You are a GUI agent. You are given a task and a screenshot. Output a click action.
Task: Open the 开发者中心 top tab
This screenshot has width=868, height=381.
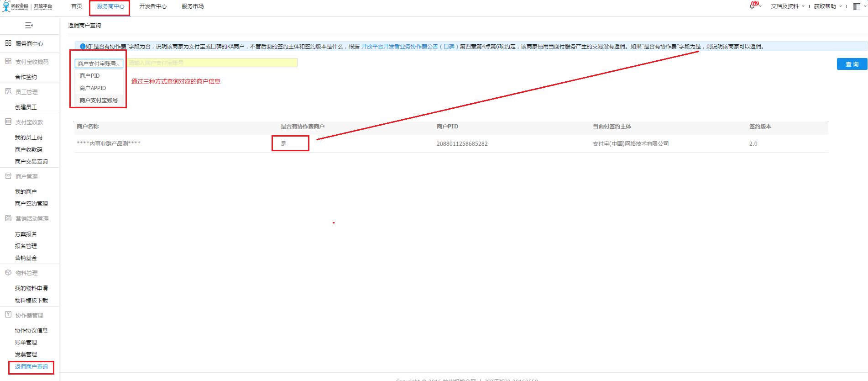click(x=153, y=6)
